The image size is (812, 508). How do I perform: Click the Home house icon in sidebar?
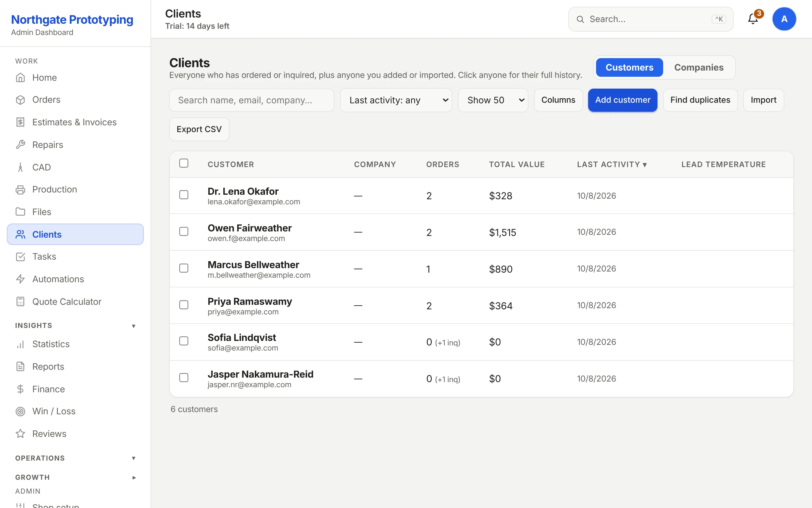(21, 78)
